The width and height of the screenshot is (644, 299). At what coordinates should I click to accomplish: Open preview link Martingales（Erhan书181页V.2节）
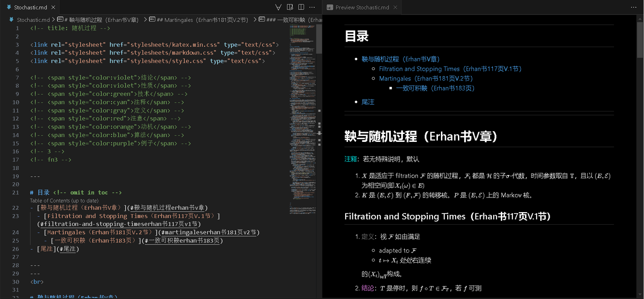click(426, 78)
